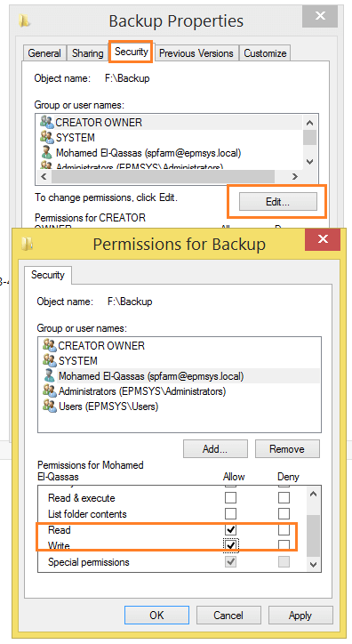Image resolution: width=352 pixels, height=644 pixels.
Task: Toggle Allow checkbox for Write permission
Action: [x=230, y=545]
